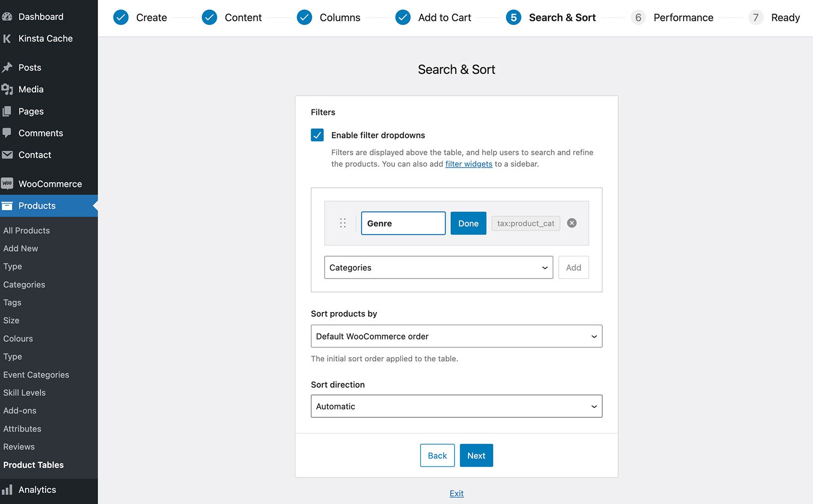Screen dimensions: 813x504
Task: Open the Media library icon in sidebar
Action: tap(8, 89)
